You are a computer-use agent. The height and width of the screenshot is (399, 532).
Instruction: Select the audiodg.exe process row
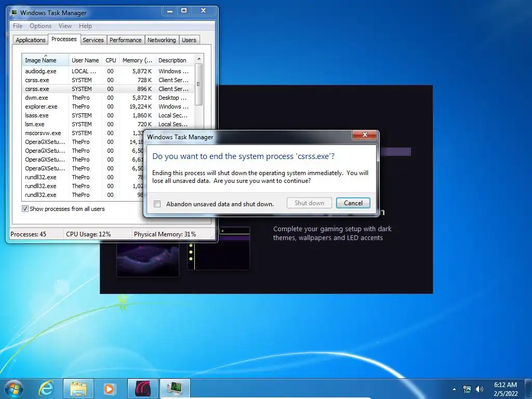coord(108,71)
